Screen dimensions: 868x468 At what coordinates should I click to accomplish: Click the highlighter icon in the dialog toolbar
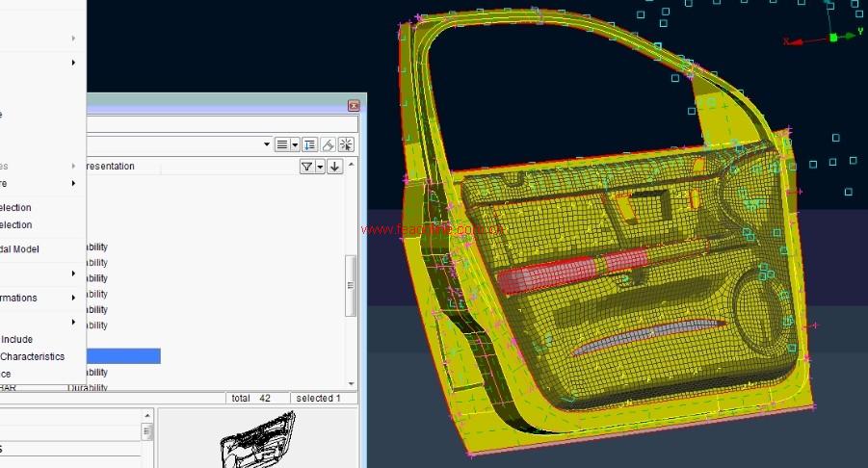[x=328, y=144]
